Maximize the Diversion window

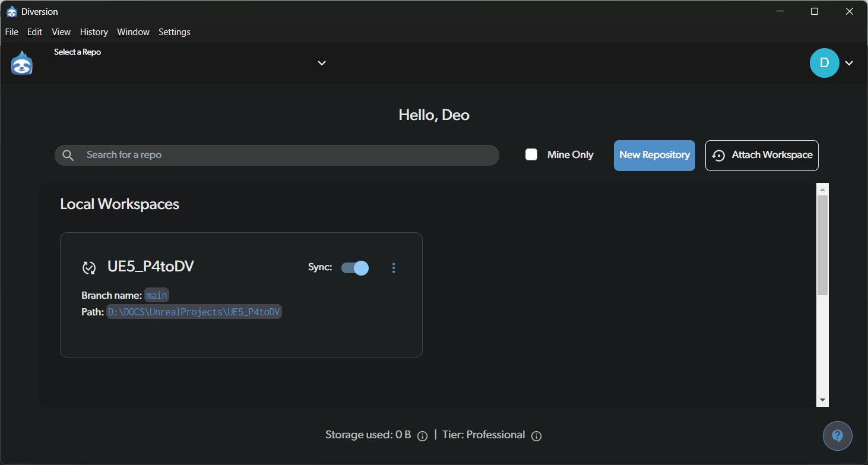click(x=815, y=11)
